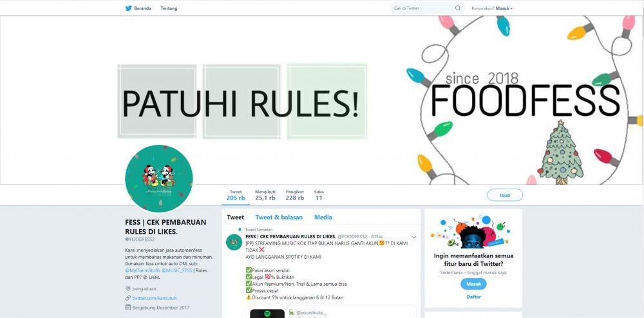Click the link icon beside twitter.com/kamutuh

[128, 298]
